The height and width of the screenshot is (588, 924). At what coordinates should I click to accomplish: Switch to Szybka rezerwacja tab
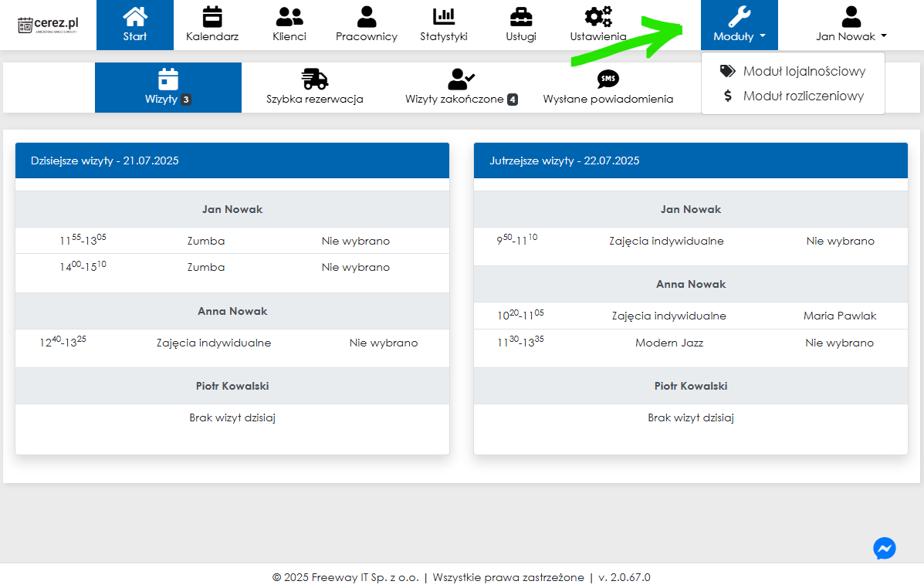point(315,87)
